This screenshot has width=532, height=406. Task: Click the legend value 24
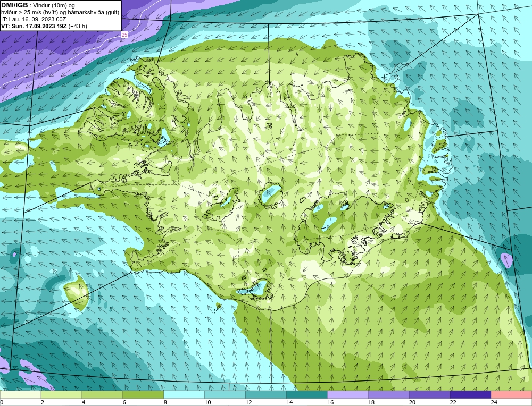point(494,402)
